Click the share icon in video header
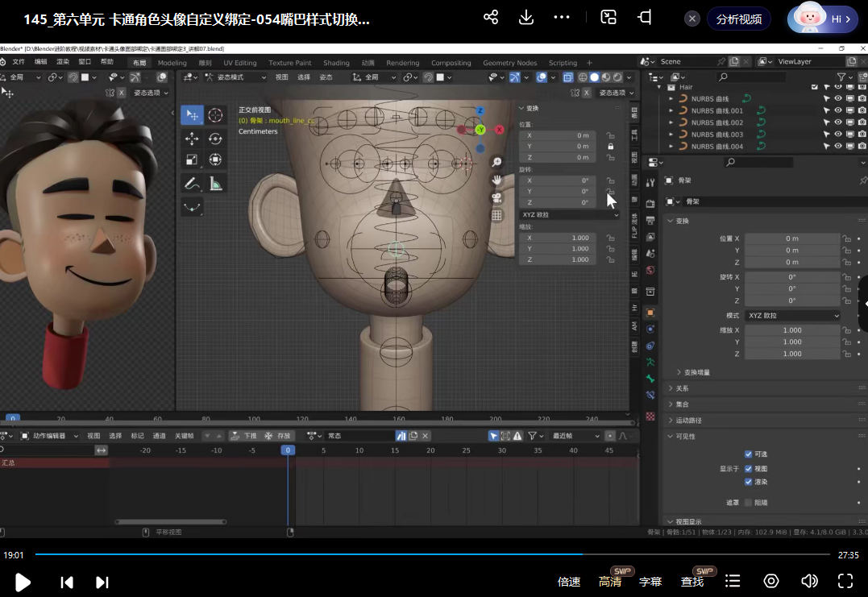868x597 pixels. click(490, 18)
